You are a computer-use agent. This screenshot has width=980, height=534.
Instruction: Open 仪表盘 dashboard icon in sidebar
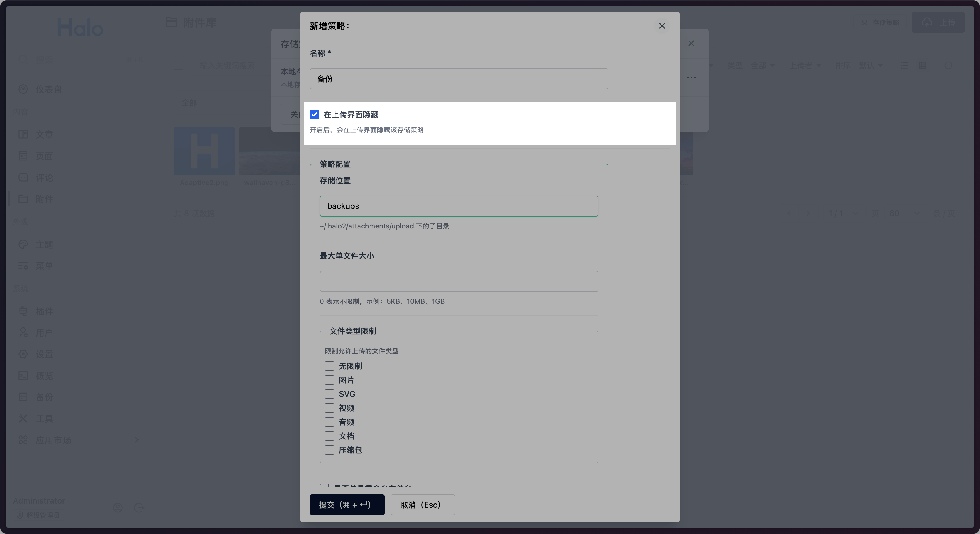pos(23,89)
